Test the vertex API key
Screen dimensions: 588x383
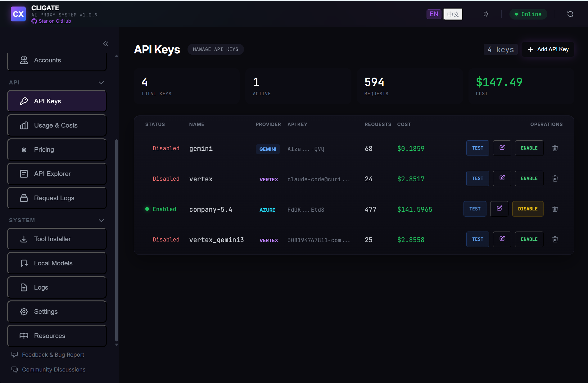pos(477,178)
